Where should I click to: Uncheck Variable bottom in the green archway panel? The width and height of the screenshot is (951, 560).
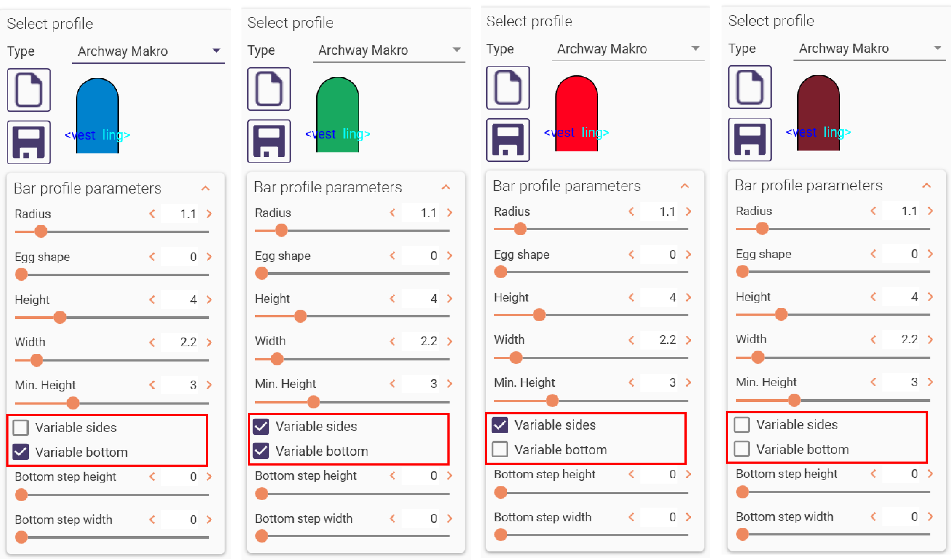pyautogui.click(x=261, y=451)
